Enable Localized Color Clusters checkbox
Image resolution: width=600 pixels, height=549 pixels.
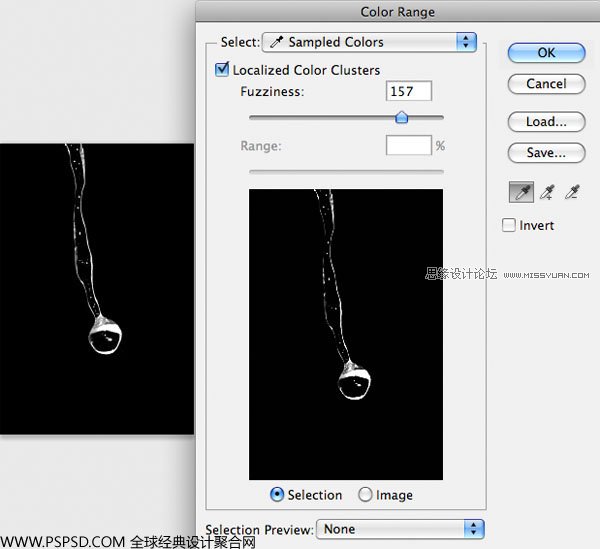[222, 70]
